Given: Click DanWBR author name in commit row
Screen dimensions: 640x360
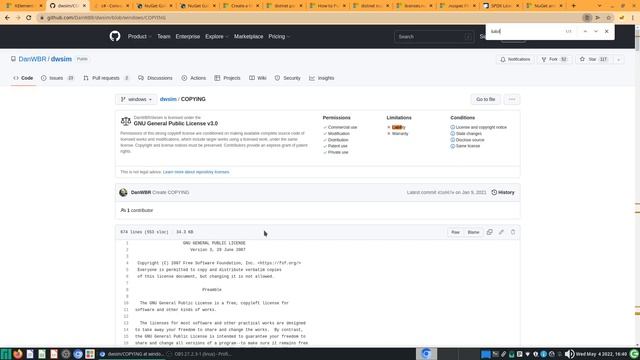Looking at the screenshot, I should tap(141, 192).
